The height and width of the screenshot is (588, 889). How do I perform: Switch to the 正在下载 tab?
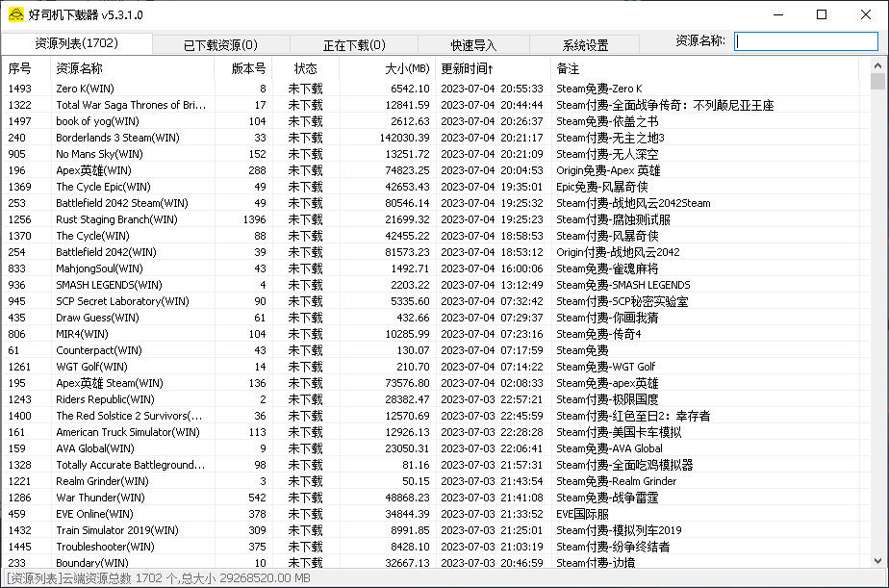click(354, 43)
